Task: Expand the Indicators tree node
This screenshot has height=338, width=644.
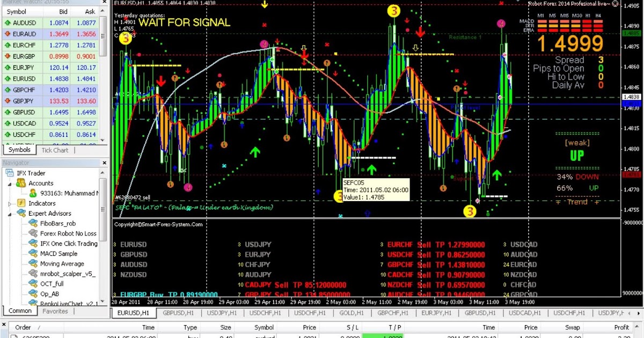Action: point(10,203)
